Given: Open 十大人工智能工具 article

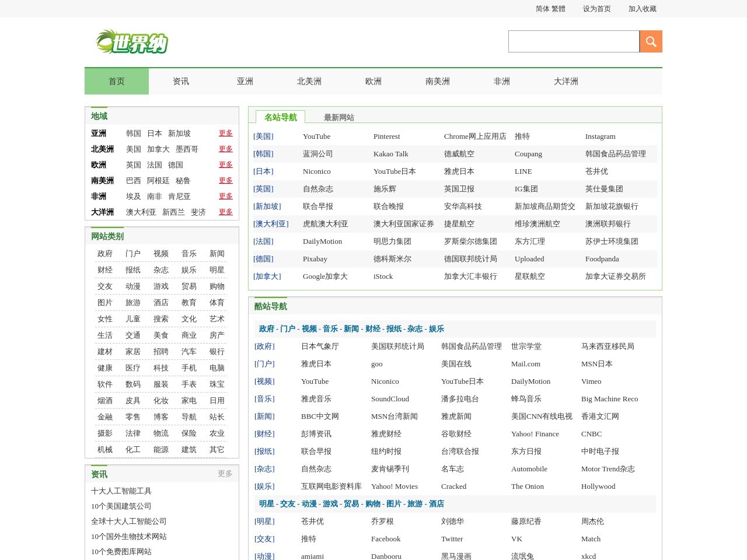Looking at the screenshot, I should click(x=121, y=491).
